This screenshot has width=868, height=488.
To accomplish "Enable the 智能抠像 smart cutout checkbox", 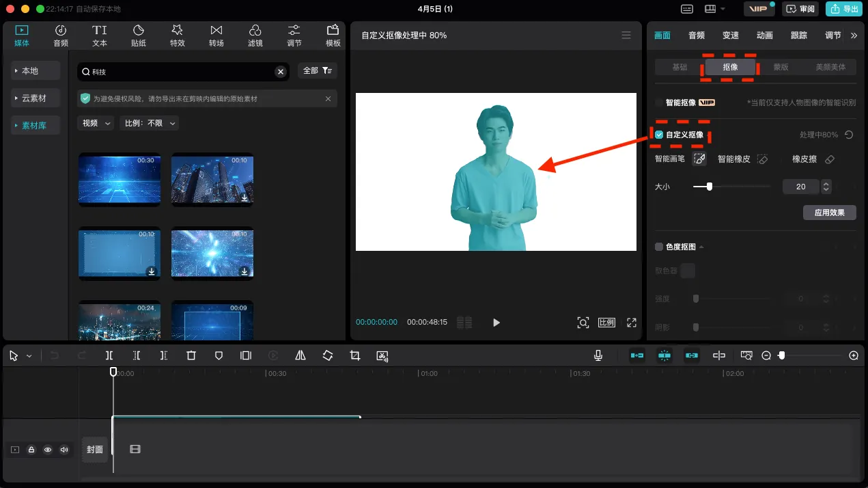I will coord(659,103).
